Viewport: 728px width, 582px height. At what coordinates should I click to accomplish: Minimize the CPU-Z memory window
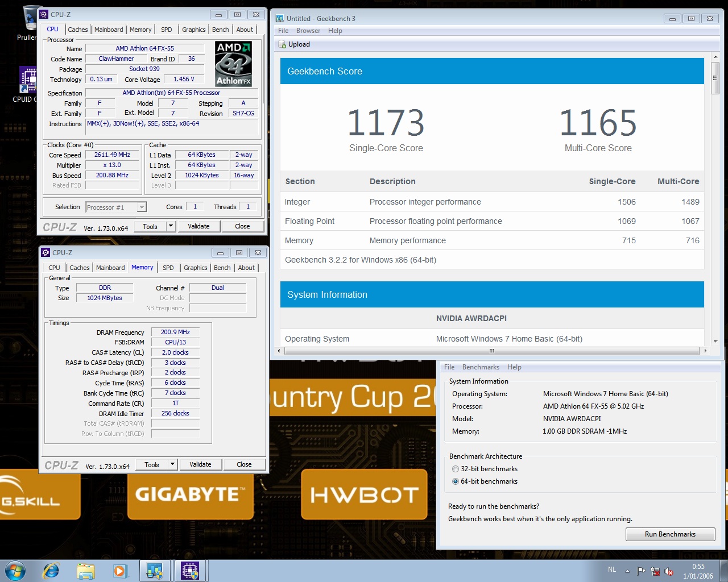click(220, 253)
